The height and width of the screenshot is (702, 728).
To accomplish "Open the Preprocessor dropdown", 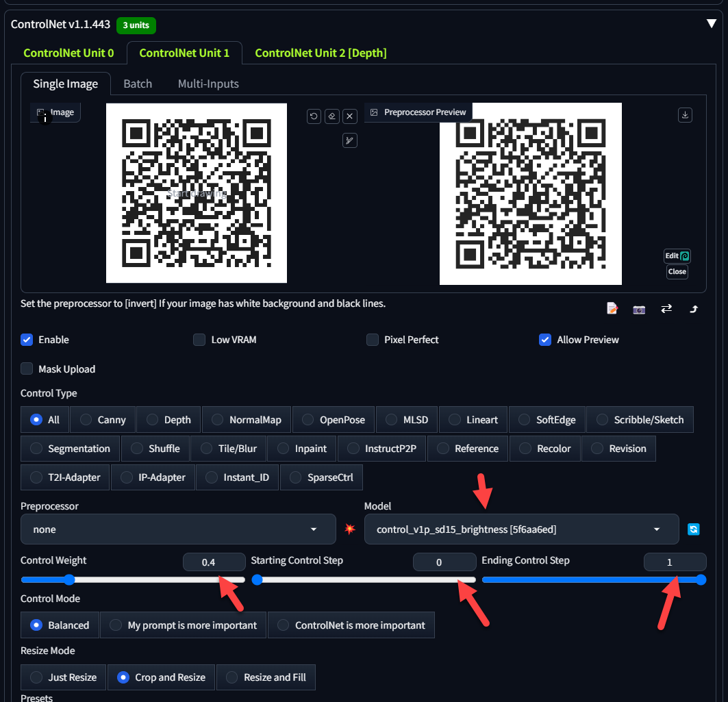I will click(178, 529).
